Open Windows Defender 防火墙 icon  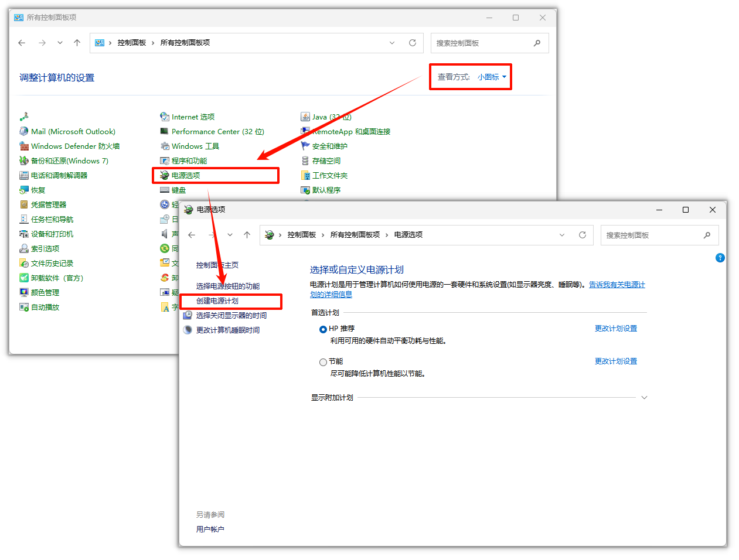[x=24, y=146]
